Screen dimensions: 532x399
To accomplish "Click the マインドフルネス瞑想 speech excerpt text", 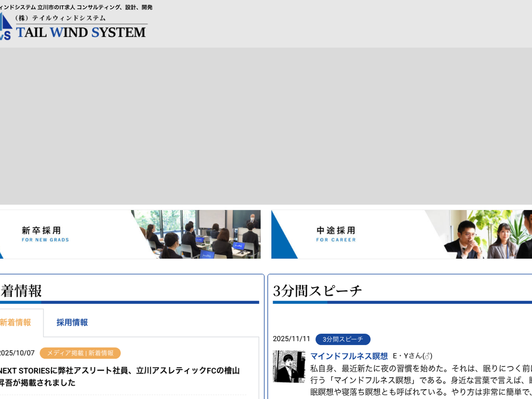I will pyautogui.click(x=421, y=380).
